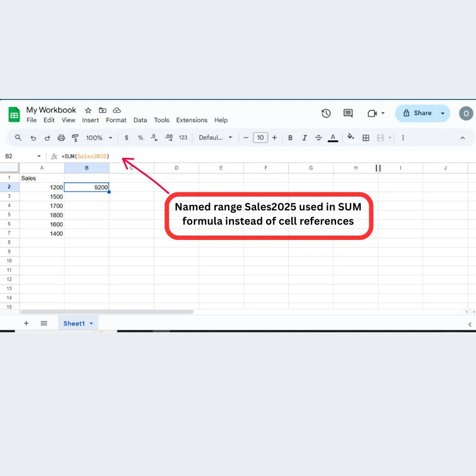Print the spreadsheet
Viewport: 476px width, 476px height.
[x=61, y=138]
